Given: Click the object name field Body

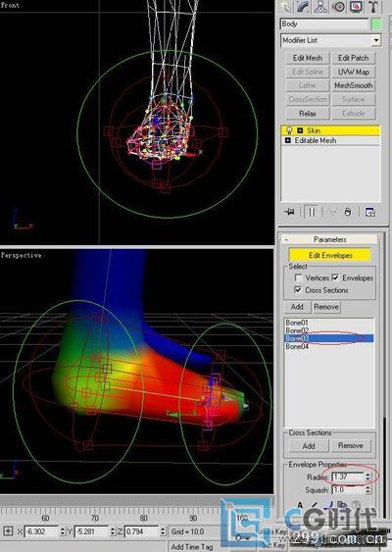Looking at the screenshot, I should (x=324, y=24).
